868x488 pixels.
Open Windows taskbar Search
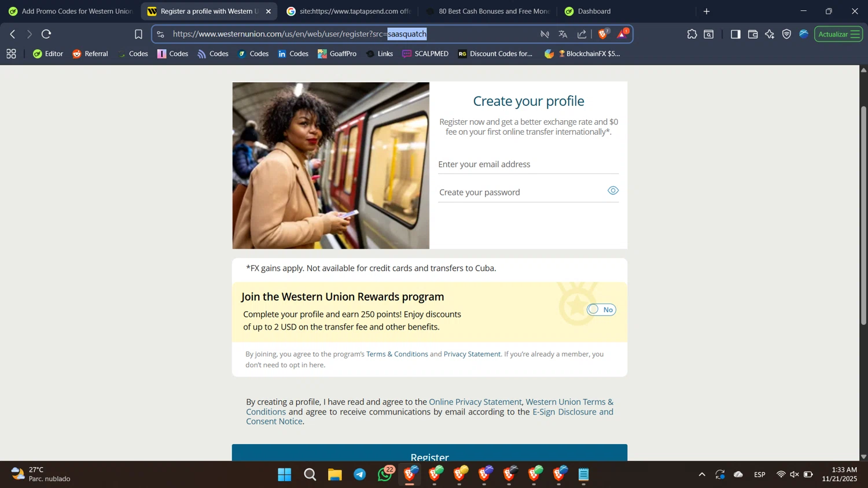click(x=310, y=475)
